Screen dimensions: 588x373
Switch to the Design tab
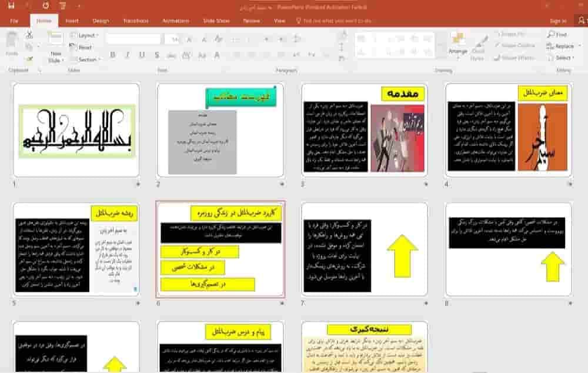(x=101, y=21)
